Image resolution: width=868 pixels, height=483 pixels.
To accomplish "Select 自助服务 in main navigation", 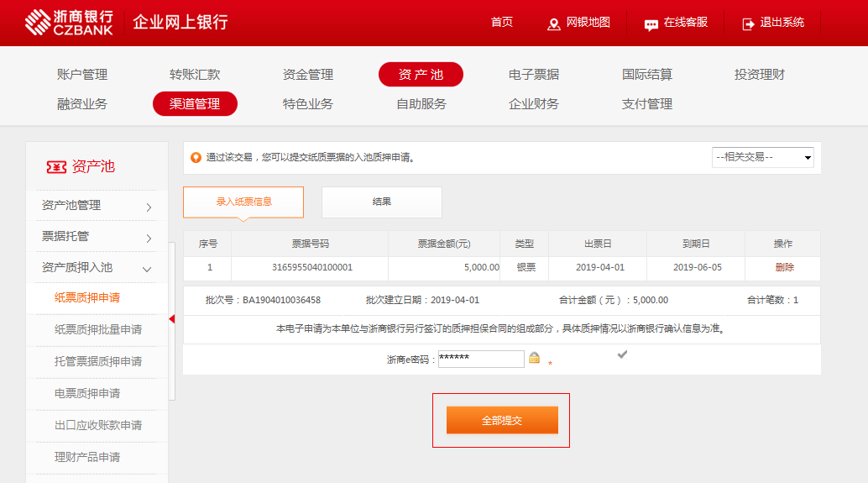I will pyautogui.click(x=421, y=103).
